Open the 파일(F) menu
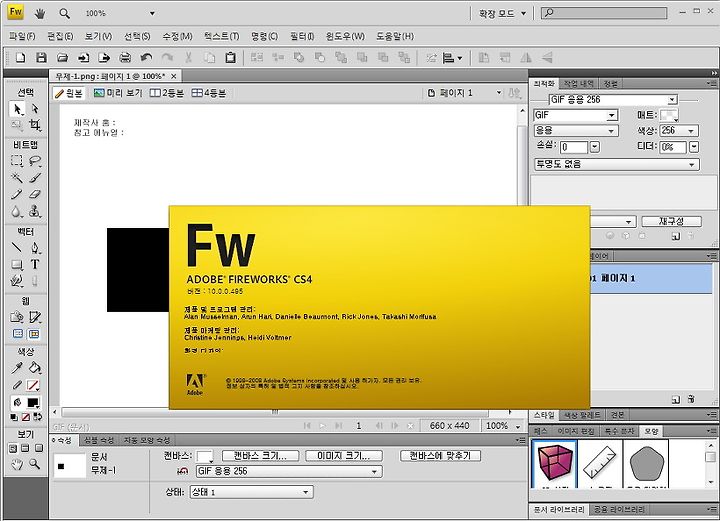The image size is (720, 521). coord(22,36)
